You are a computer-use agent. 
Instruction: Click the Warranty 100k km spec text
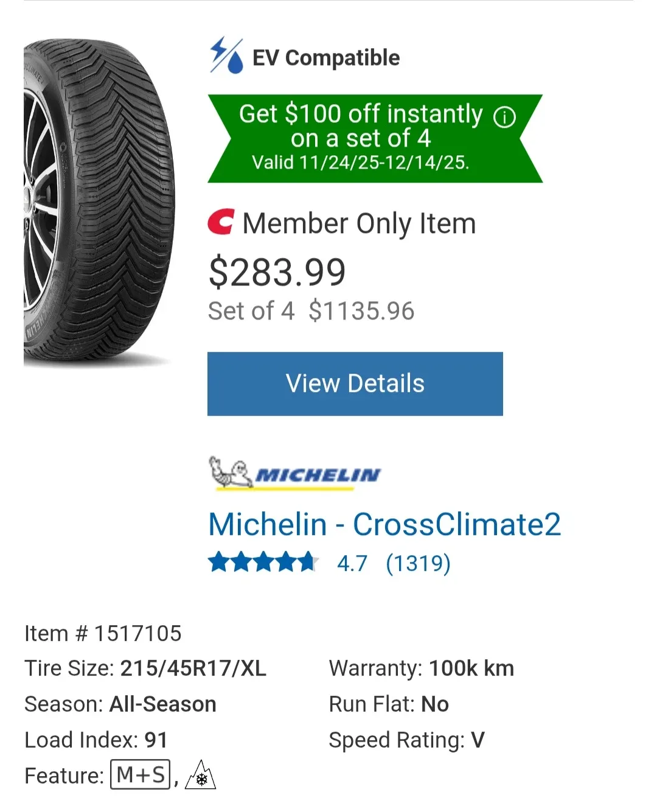pyautogui.click(x=421, y=668)
